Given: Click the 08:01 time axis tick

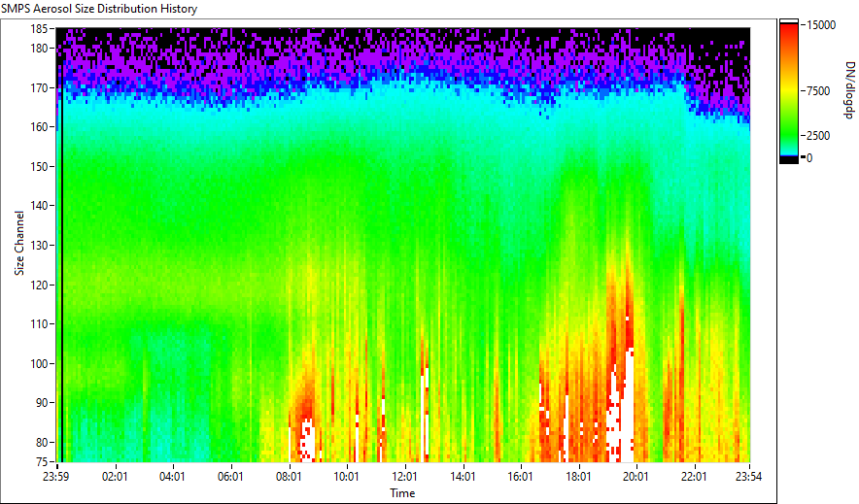Looking at the screenshot, I should tap(289, 477).
